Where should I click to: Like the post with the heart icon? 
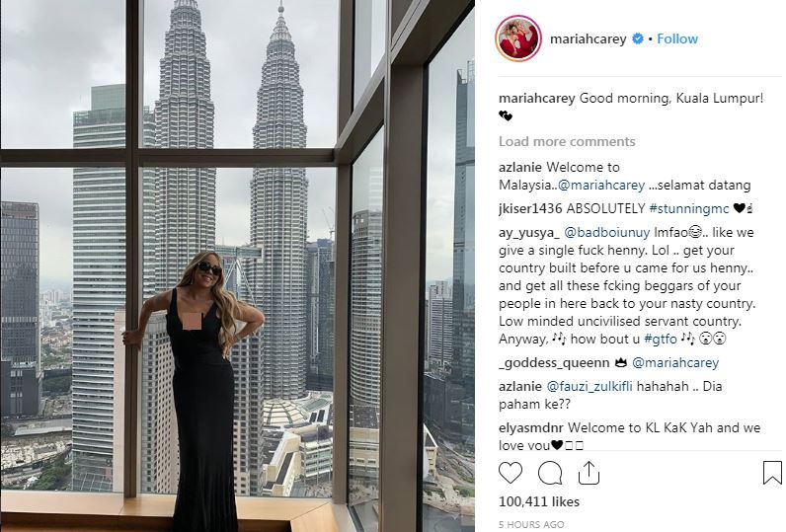pyautogui.click(x=511, y=473)
